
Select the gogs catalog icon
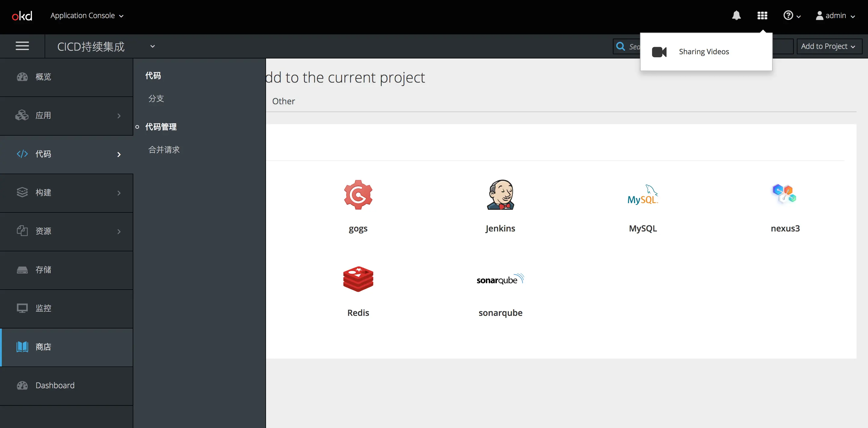(x=358, y=195)
